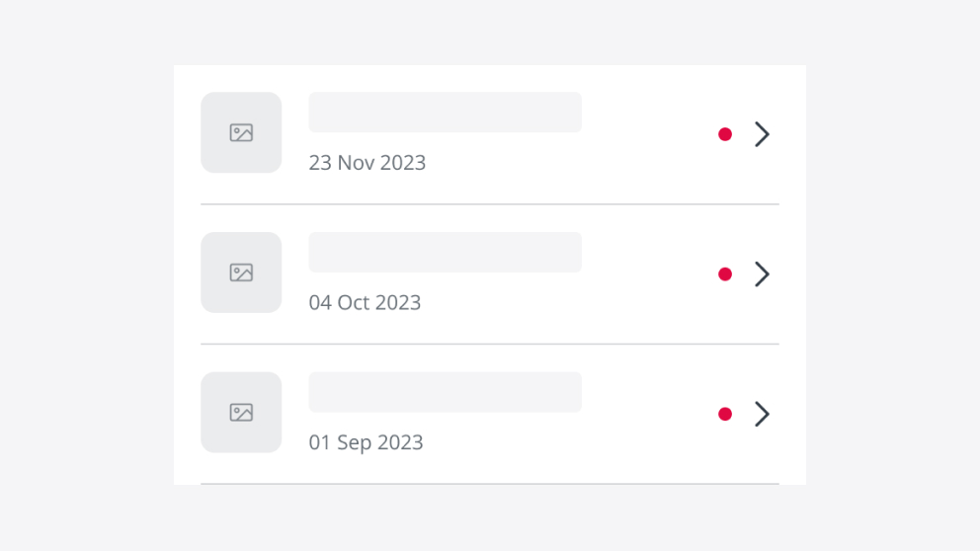Click the image placeholder icon for 23 Nov 2023
Image resolution: width=980 pixels, height=551 pixels.
[241, 132]
